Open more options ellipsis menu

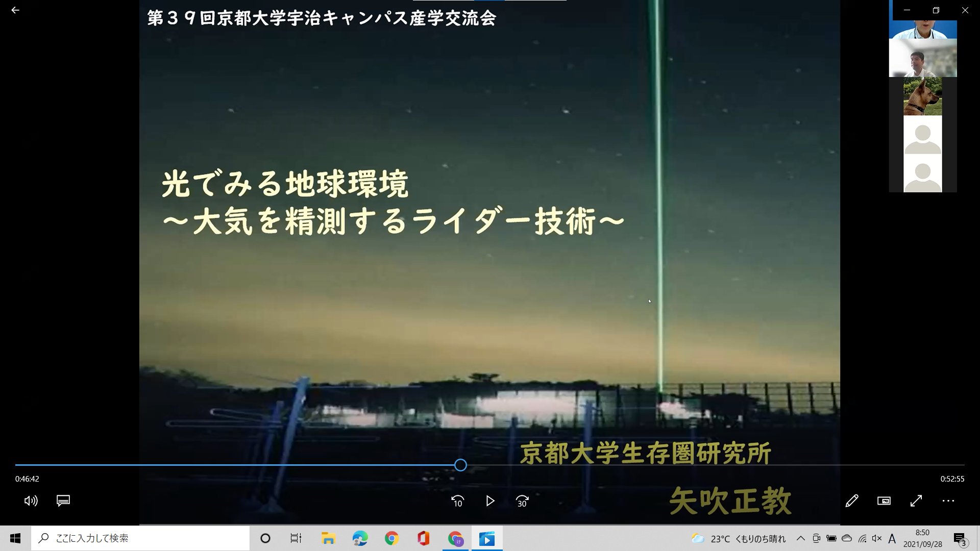[948, 501]
